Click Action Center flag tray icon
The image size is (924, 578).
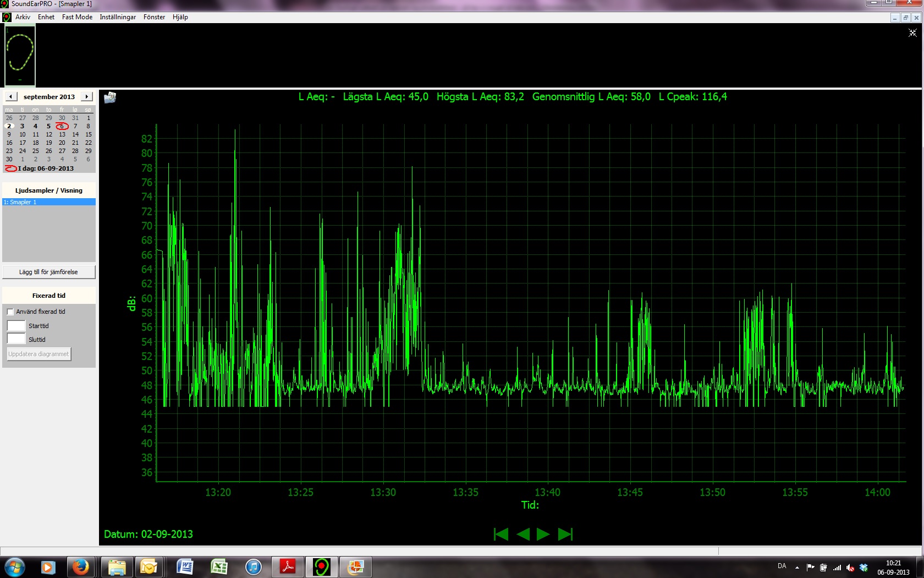click(x=810, y=568)
